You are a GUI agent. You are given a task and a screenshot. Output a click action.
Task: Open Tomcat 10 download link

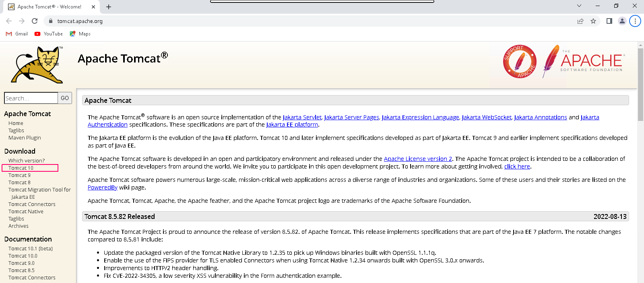(x=21, y=168)
